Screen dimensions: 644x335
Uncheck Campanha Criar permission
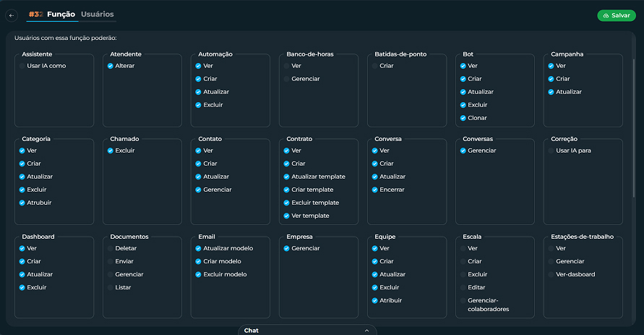pos(551,79)
